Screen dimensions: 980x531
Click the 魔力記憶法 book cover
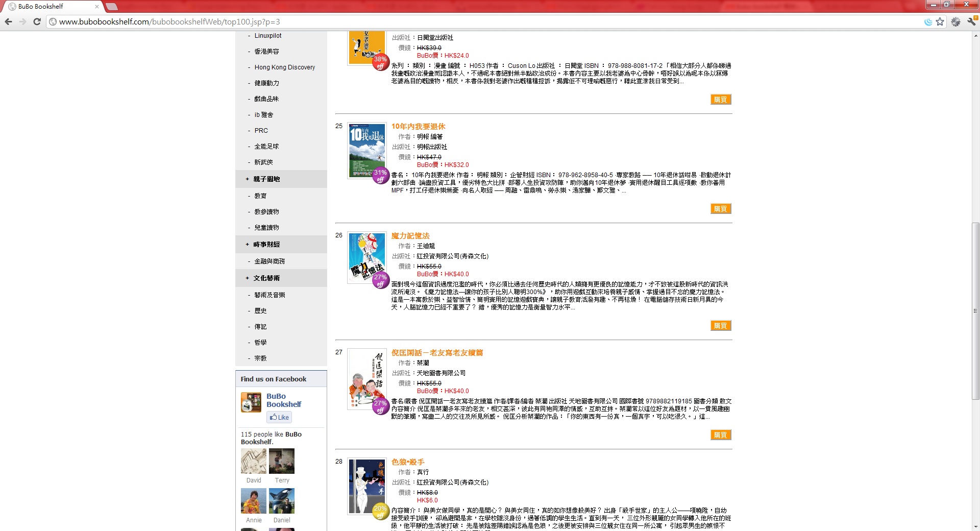(x=366, y=258)
